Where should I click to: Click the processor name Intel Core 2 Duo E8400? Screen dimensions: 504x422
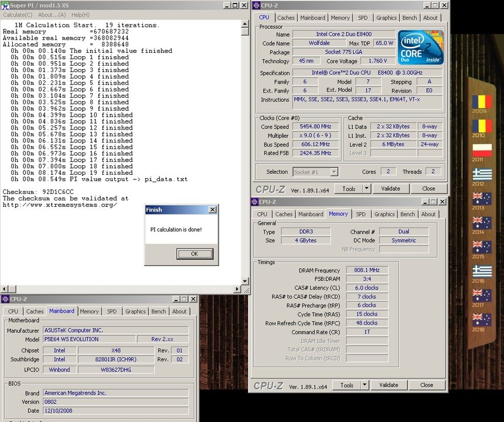coord(343,34)
